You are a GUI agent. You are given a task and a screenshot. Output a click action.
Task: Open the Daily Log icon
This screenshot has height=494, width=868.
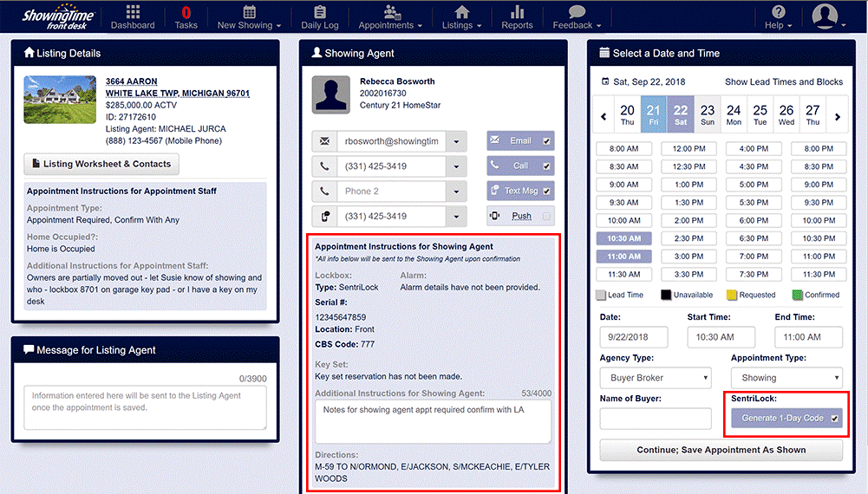point(319,12)
